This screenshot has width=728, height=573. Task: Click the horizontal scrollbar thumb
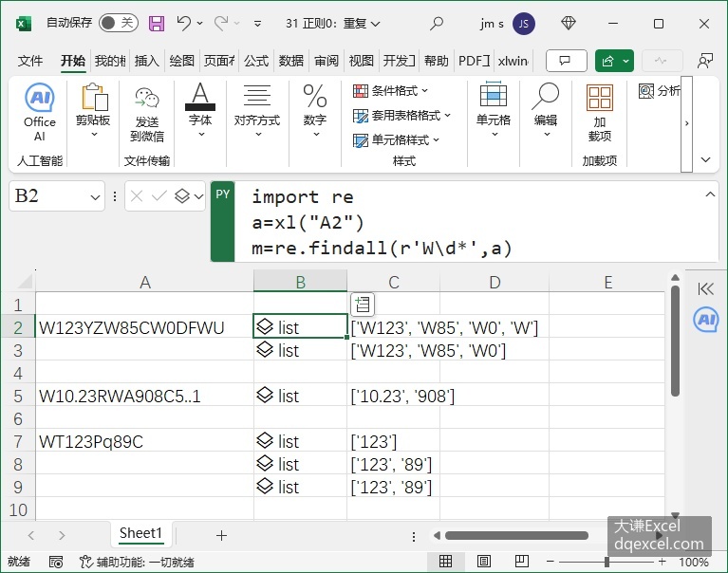pos(516,535)
